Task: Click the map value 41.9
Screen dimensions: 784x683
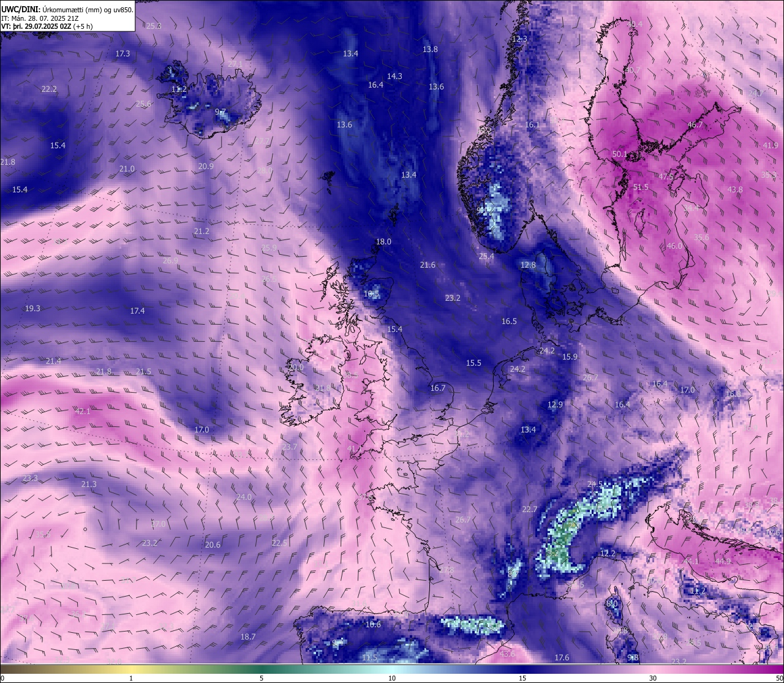Action: pyautogui.click(x=771, y=146)
